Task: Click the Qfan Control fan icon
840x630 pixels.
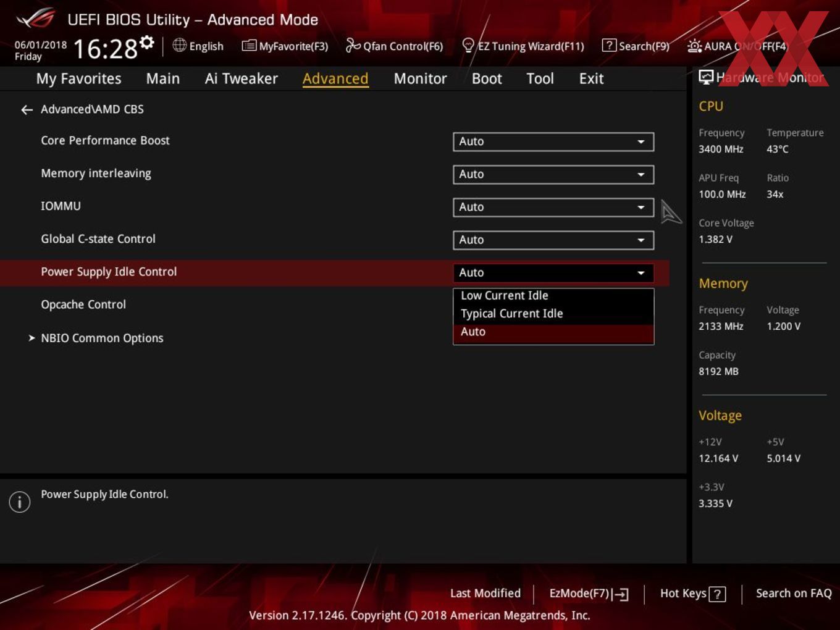Action: point(353,45)
